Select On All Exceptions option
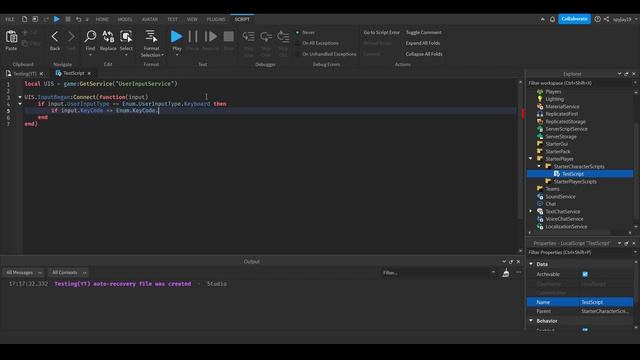This screenshot has height=360, width=640. click(317, 43)
